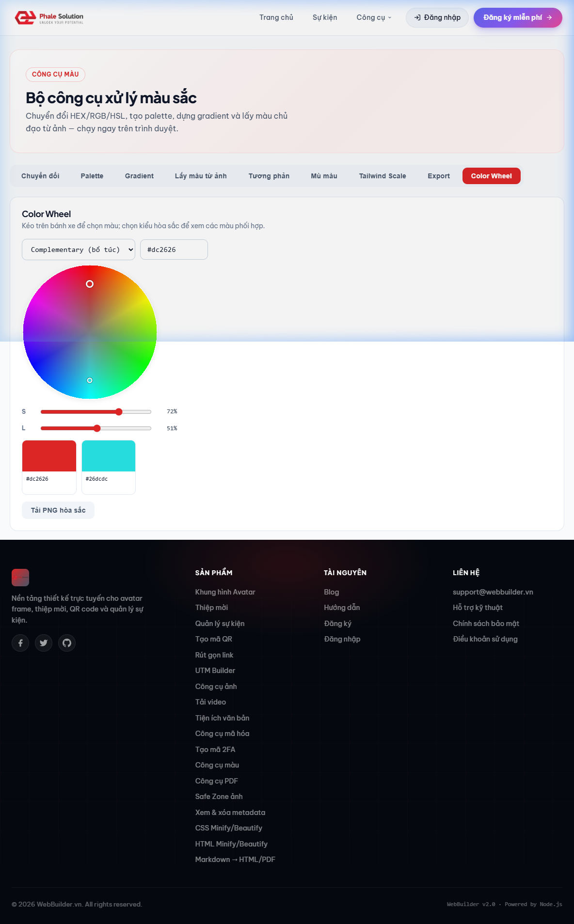Viewport: 574px width, 924px height.
Task: Switch to the Palette tab
Action: pyautogui.click(x=92, y=176)
